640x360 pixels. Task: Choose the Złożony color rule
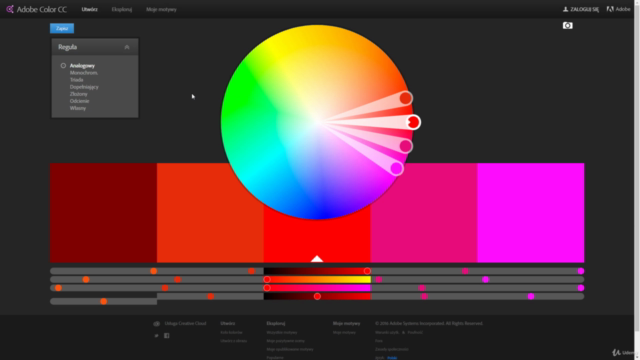coord(78,94)
